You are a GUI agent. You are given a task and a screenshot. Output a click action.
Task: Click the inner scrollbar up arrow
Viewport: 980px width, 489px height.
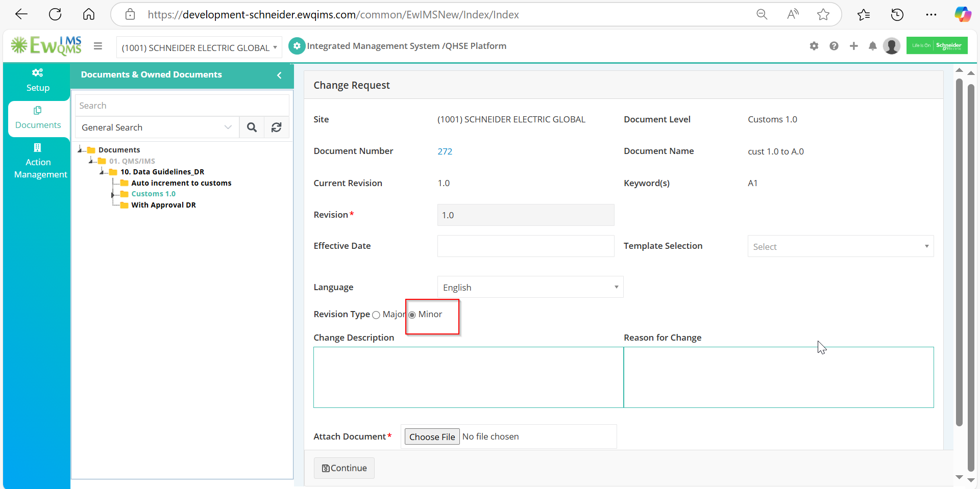[959, 70]
